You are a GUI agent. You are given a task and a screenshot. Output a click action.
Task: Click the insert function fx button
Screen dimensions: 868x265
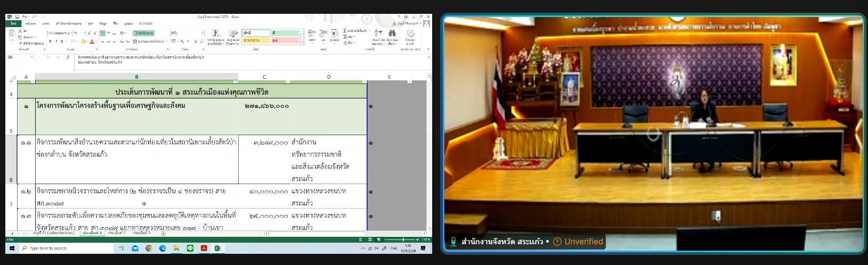68,57
